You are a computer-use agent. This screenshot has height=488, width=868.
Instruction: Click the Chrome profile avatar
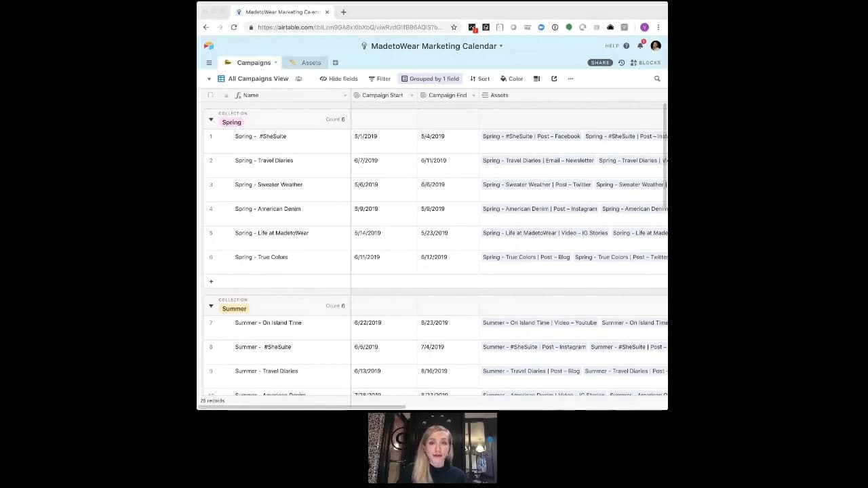point(644,27)
